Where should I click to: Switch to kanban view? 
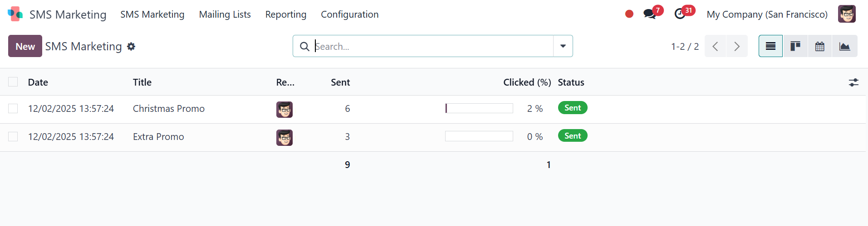coord(795,46)
